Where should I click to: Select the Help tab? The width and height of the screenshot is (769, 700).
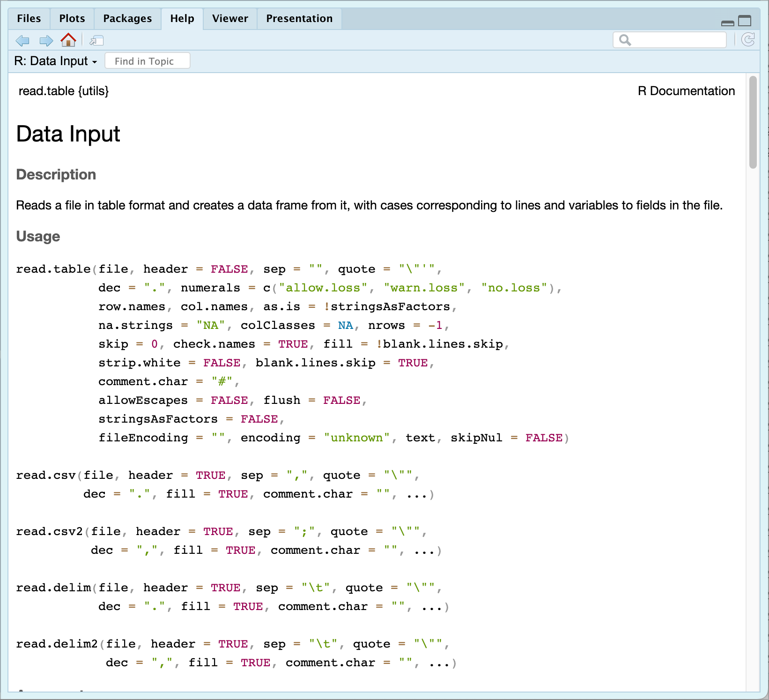(x=182, y=19)
